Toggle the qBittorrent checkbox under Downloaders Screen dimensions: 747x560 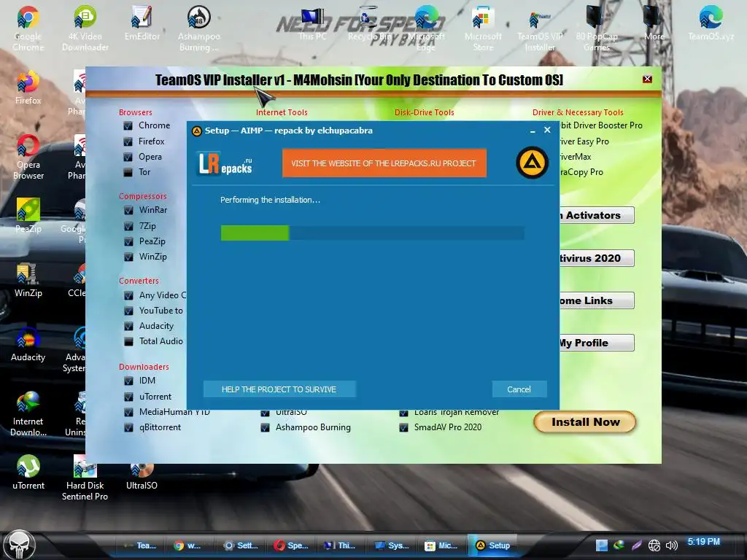128,427
